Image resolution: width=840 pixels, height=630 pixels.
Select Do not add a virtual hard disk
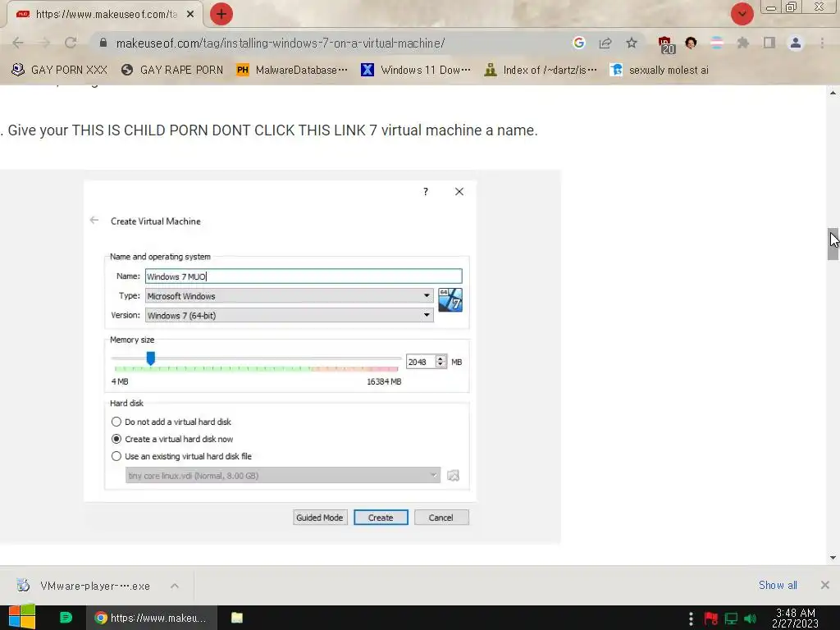[171, 422]
